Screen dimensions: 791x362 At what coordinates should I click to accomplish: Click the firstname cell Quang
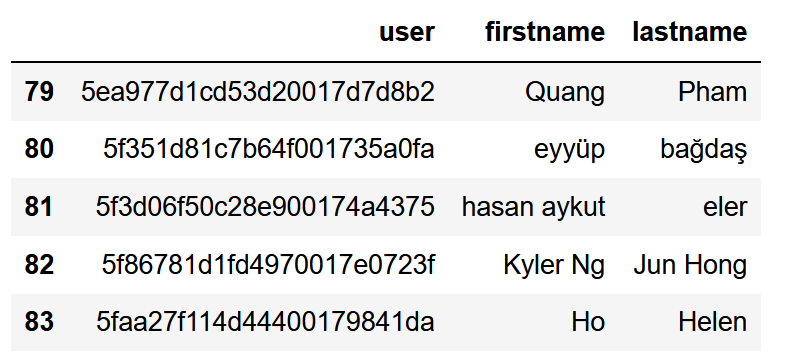pos(565,94)
